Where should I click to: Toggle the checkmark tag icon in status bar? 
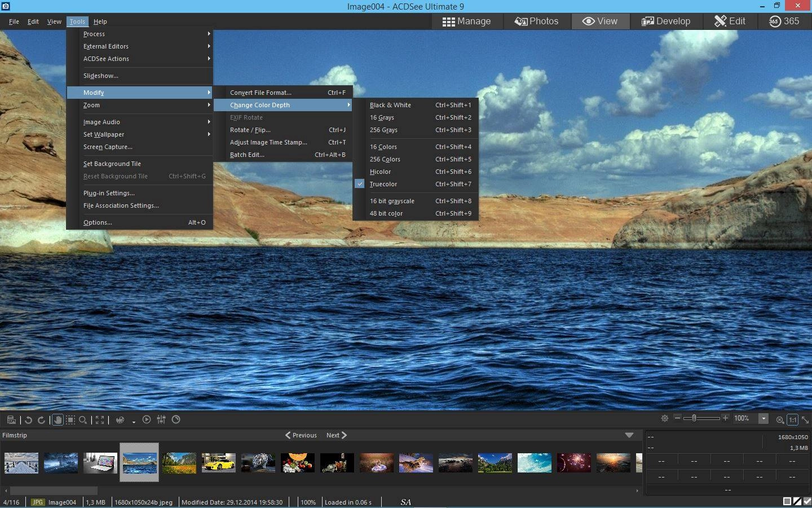click(x=807, y=501)
